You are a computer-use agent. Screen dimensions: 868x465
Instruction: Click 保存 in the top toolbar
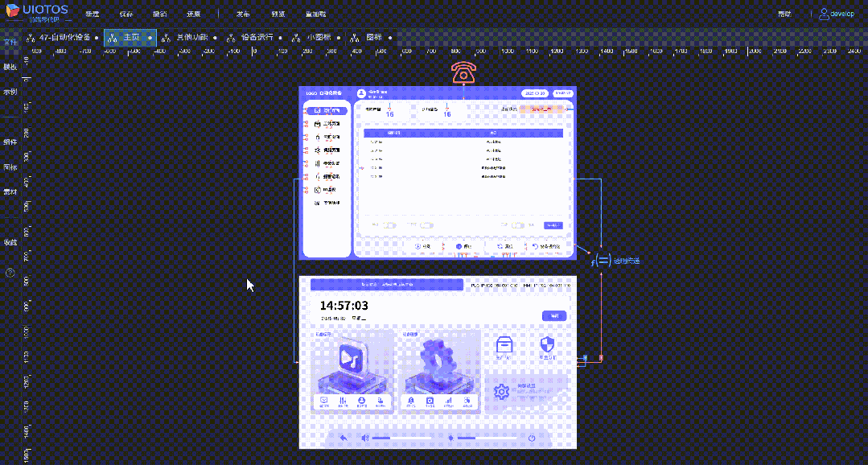point(126,14)
